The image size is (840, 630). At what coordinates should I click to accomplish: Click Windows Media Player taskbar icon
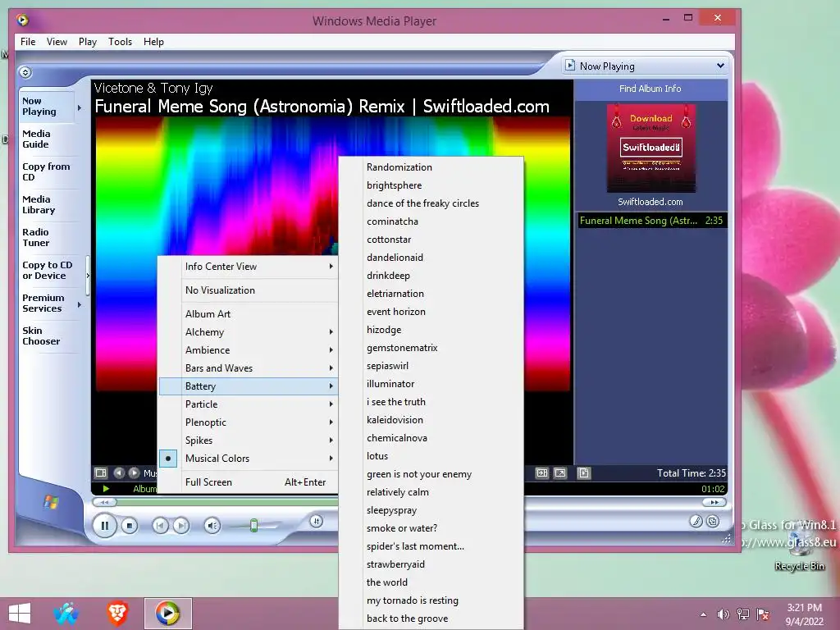point(167,614)
